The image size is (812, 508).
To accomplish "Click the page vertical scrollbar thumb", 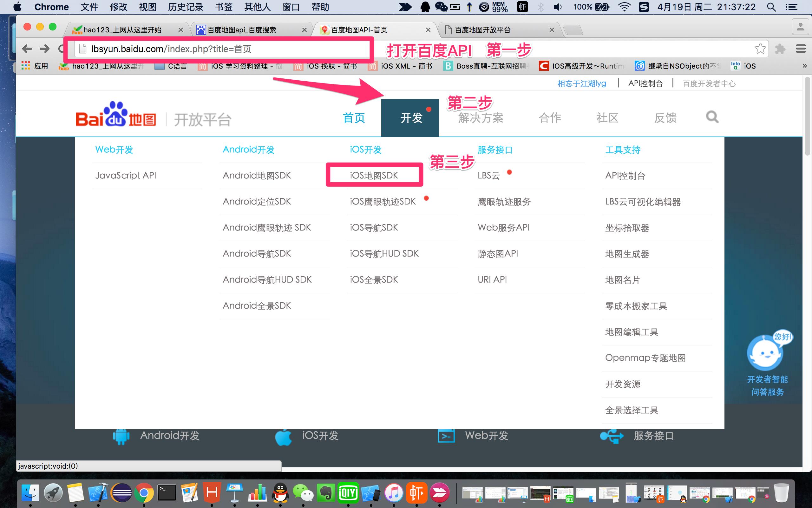I will point(807,116).
